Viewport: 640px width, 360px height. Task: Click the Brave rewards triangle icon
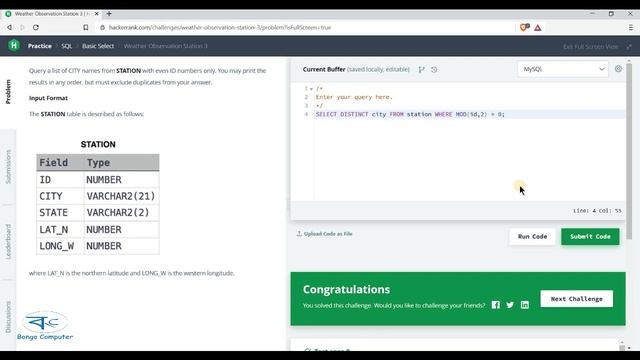tap(538, 28)
